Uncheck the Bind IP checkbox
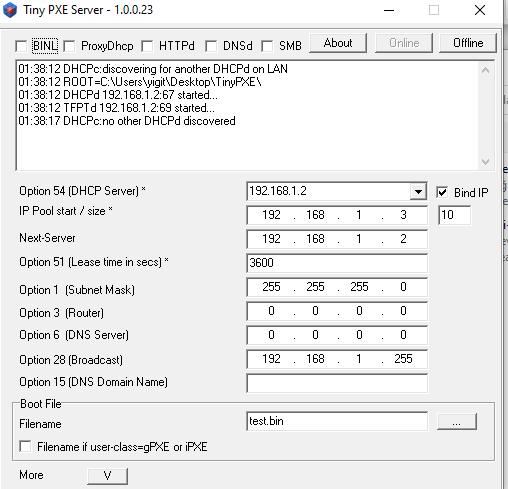The image size is (508, 489). [x=442, y=192]
